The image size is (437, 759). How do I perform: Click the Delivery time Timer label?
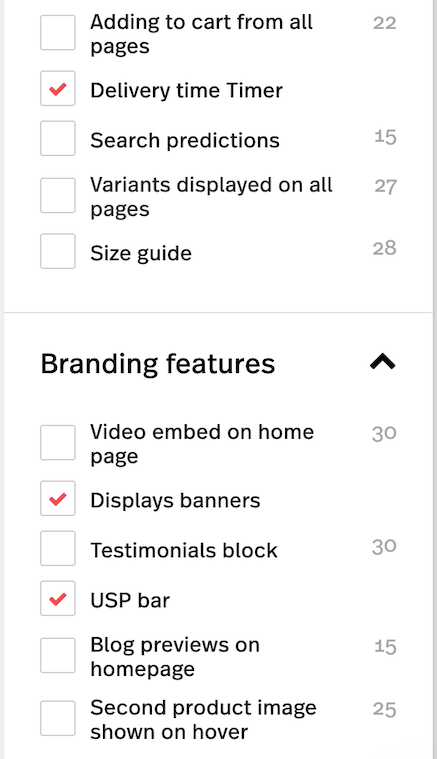(x=186, y=91)
